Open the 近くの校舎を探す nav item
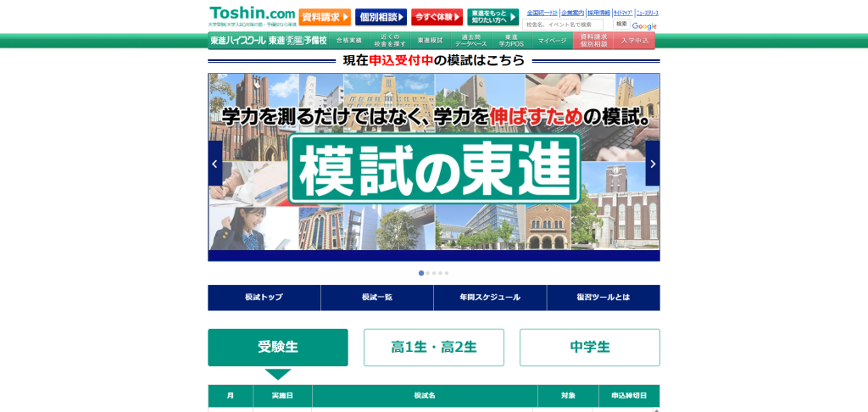Viewport: 868px width, 412px height. point(390,41)
